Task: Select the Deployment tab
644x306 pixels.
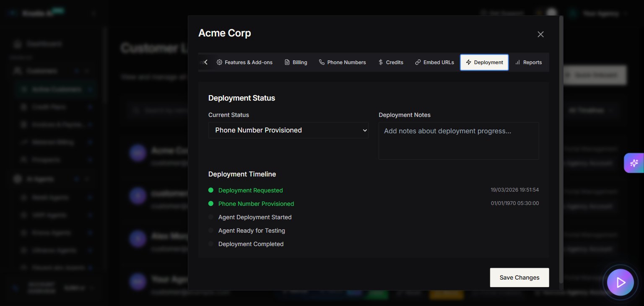Action: (484, 62)
